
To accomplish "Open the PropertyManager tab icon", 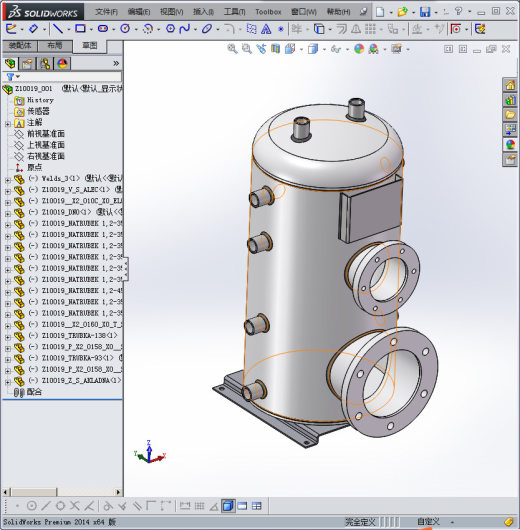I will coord(27,63).
